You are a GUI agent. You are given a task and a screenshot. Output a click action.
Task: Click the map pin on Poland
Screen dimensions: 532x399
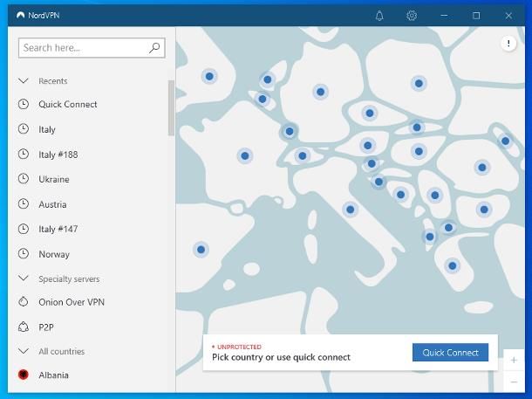coord(419,83)
